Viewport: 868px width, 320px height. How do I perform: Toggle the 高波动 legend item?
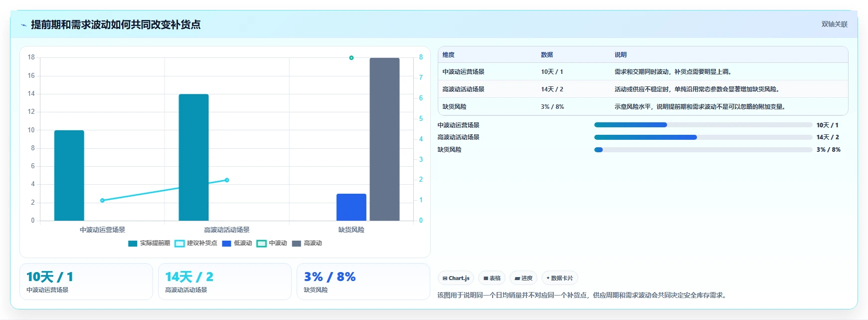(307, 243)
